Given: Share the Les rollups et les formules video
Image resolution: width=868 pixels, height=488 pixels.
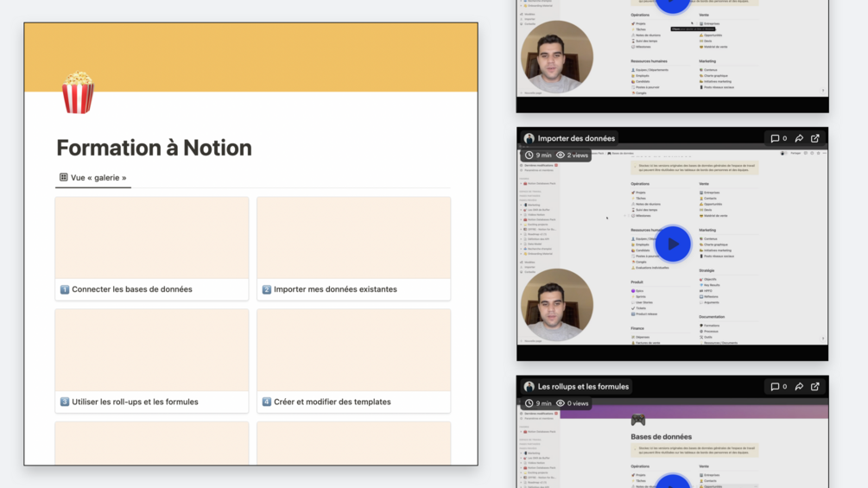Looking at the screenshot, I should click(x=799, y=387).
